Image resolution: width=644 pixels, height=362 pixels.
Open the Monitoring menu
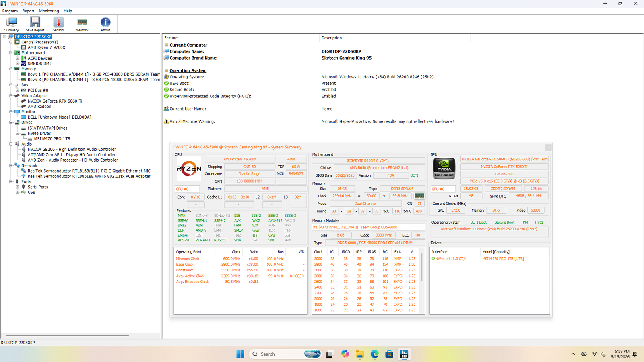(x=49, y=11)
